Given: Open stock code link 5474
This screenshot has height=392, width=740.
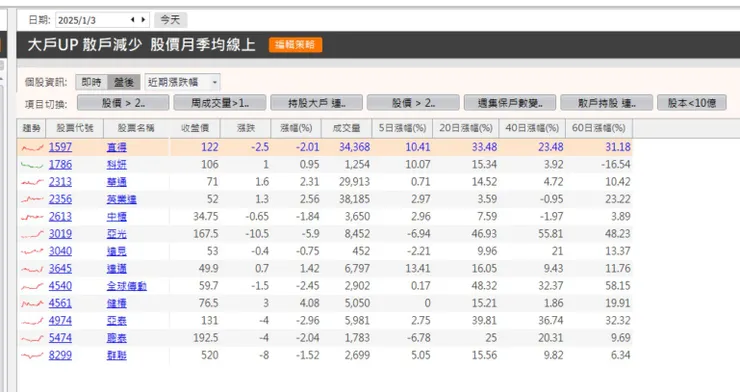Looking at the screenshot, I should 60,338.
